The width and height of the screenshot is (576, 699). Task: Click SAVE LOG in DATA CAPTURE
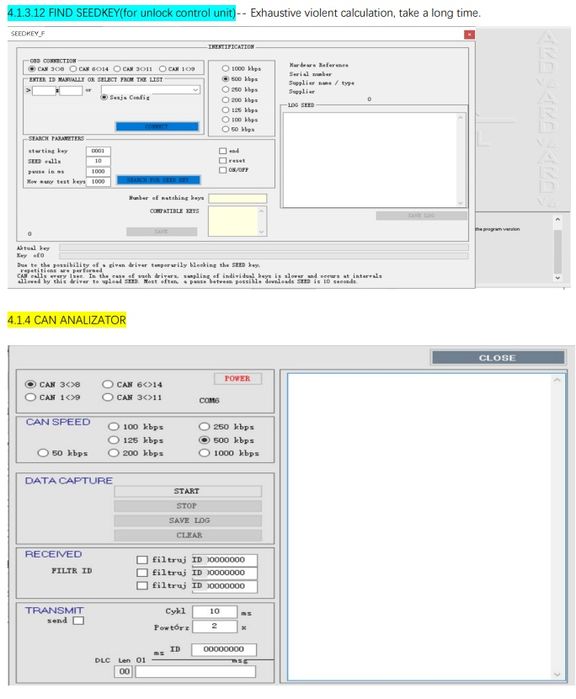tap(188, 521)
